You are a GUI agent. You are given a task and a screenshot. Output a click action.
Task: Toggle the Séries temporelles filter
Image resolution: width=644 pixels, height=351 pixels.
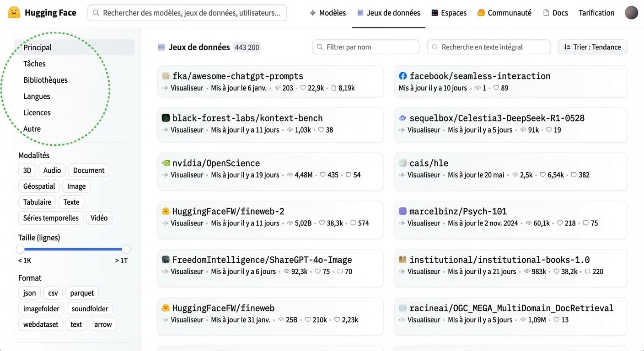coord(51,218)
